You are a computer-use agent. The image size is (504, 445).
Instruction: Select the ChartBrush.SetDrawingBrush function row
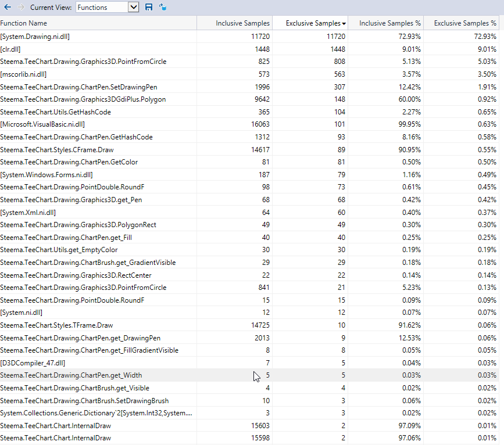pyautogui.click(x=249, y=401)
